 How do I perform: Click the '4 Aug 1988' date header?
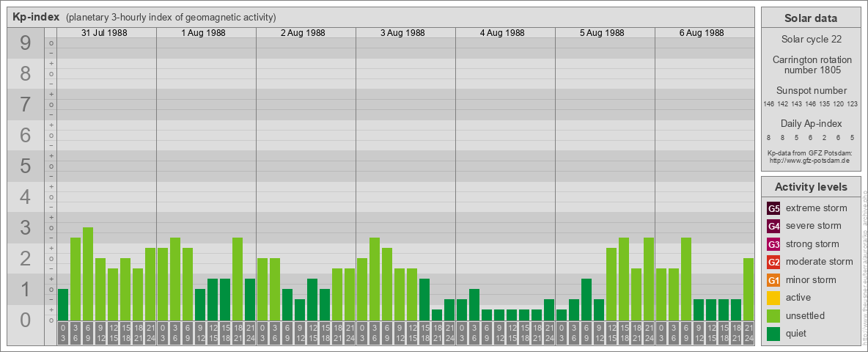pos(502,33)
